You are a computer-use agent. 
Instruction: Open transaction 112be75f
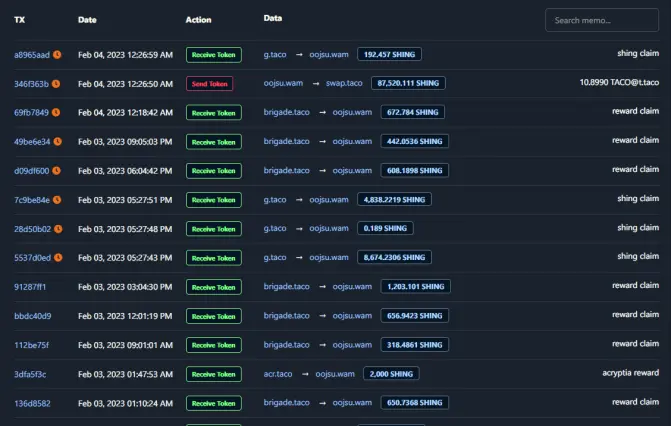point(32,345)
